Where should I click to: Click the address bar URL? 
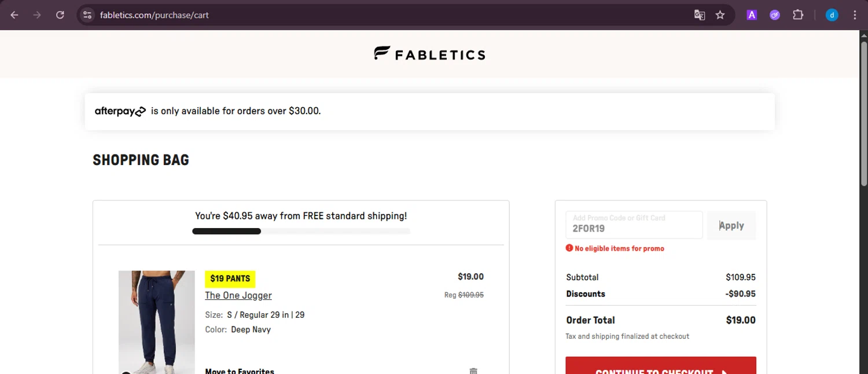point(154,15)
